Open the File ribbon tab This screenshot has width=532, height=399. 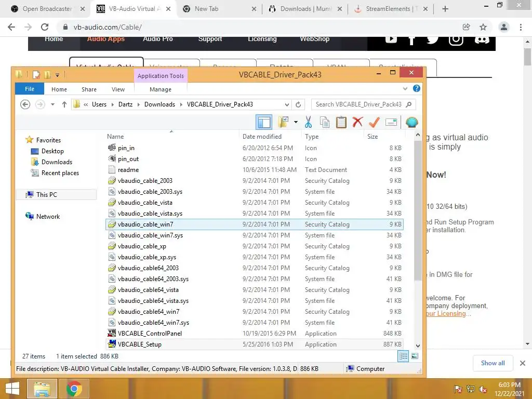coord(30,89)
